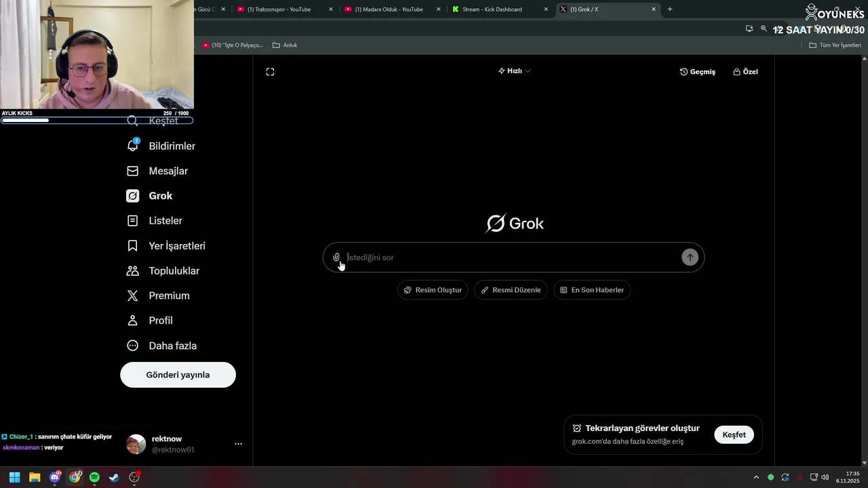
Task: Open Steam on taskbar
Action: pos(114,477)
